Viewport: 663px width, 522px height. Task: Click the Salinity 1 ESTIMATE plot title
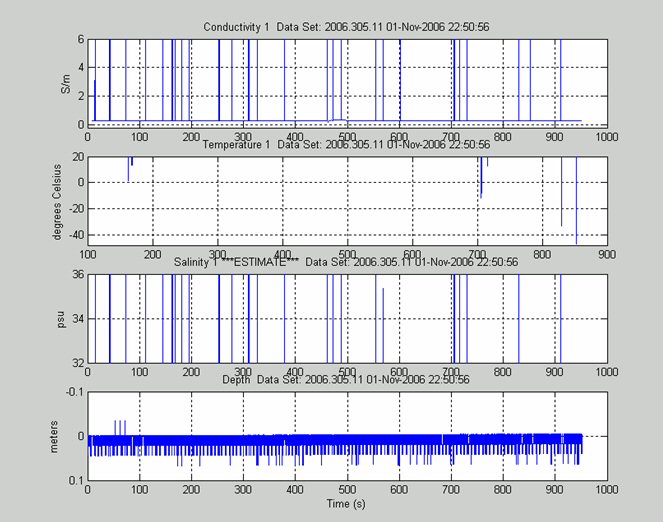pos(346,262)
